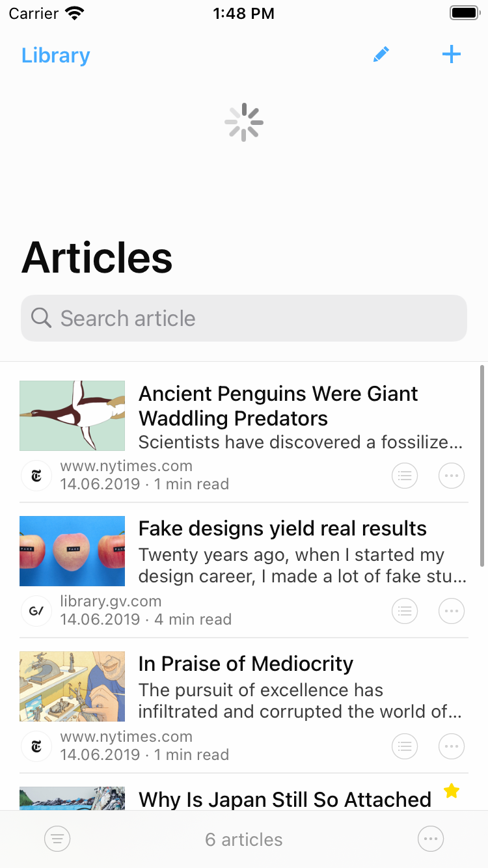The image size is (488, 868).
Task: Tap the NYTimes icon beside Ancient Penguins
Action: pyautogui.click(x=36, y=476)
